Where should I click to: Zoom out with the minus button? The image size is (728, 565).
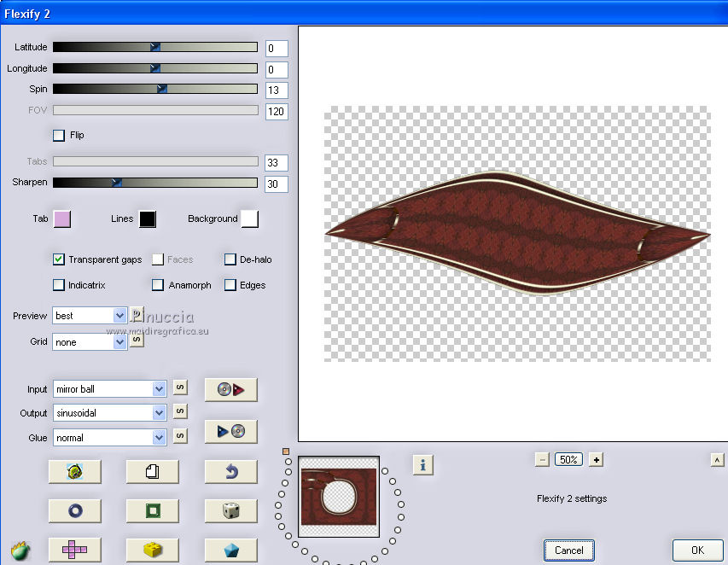(x=542, y=460)
